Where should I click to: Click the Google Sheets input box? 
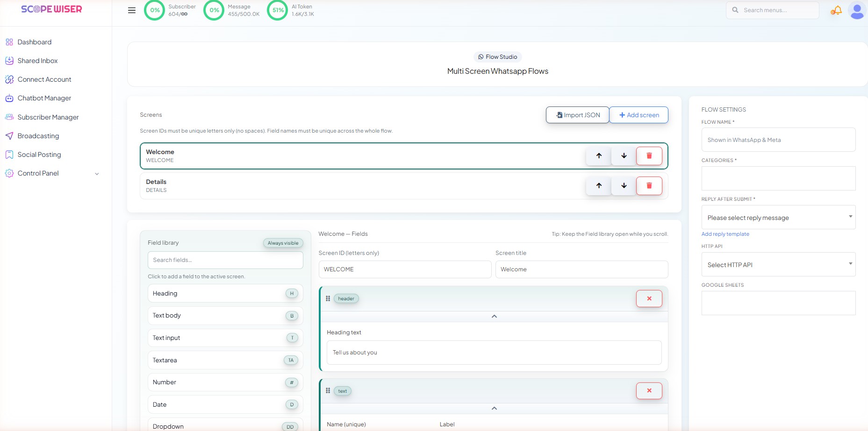[x=778, y=303]
